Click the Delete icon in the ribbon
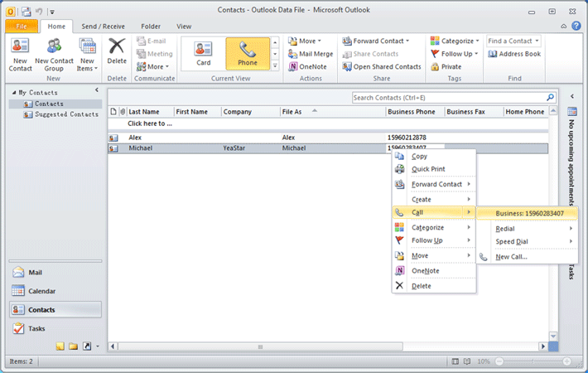Screen dimensions: 588x373 click(x=117, y=51)
